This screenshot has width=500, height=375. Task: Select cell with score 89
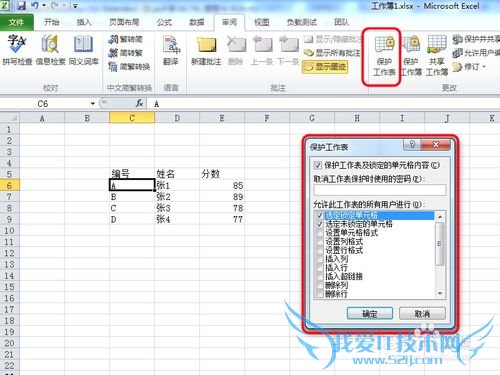click(x=222, y=197)
